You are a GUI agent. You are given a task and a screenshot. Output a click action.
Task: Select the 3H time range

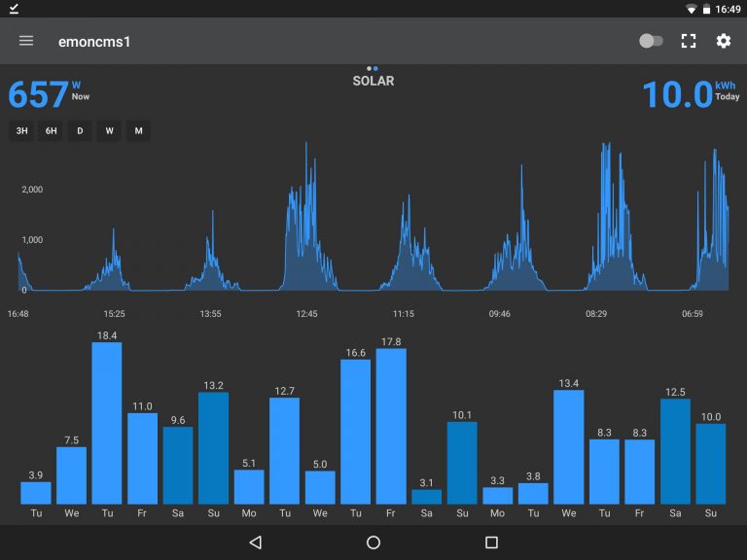coord(21,131)
